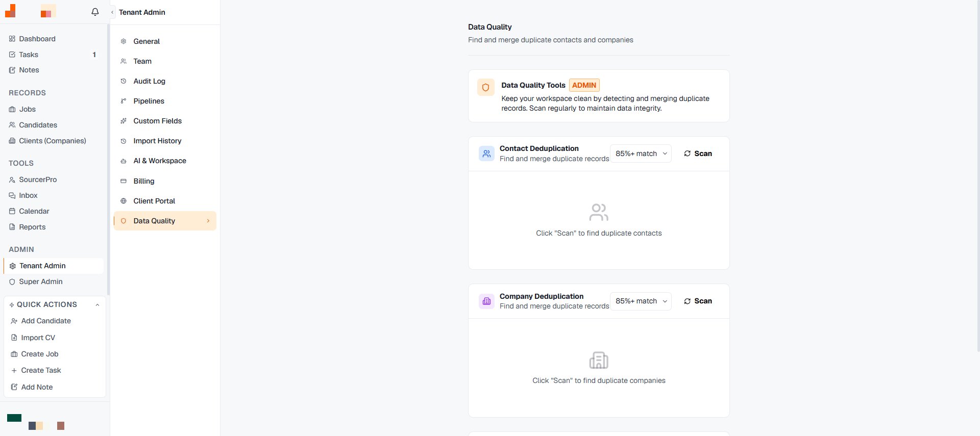Click the Notes icon in sidebar

point(12,70)
